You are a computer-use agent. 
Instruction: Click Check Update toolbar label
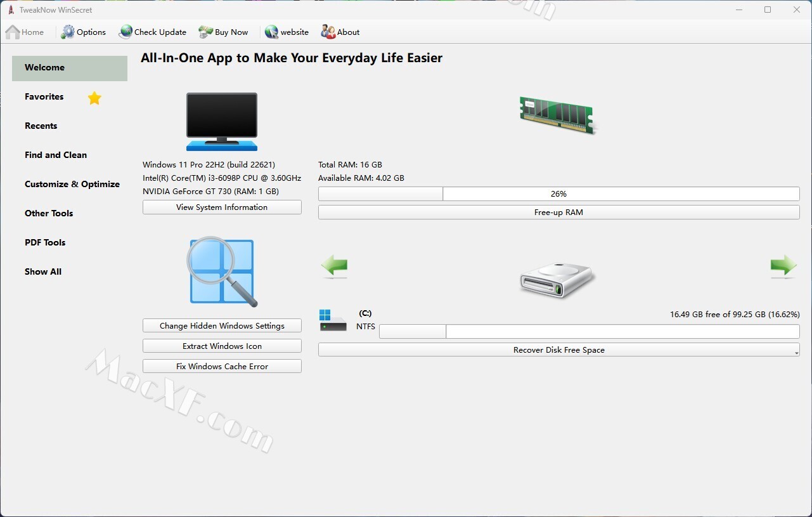(160, 32)
